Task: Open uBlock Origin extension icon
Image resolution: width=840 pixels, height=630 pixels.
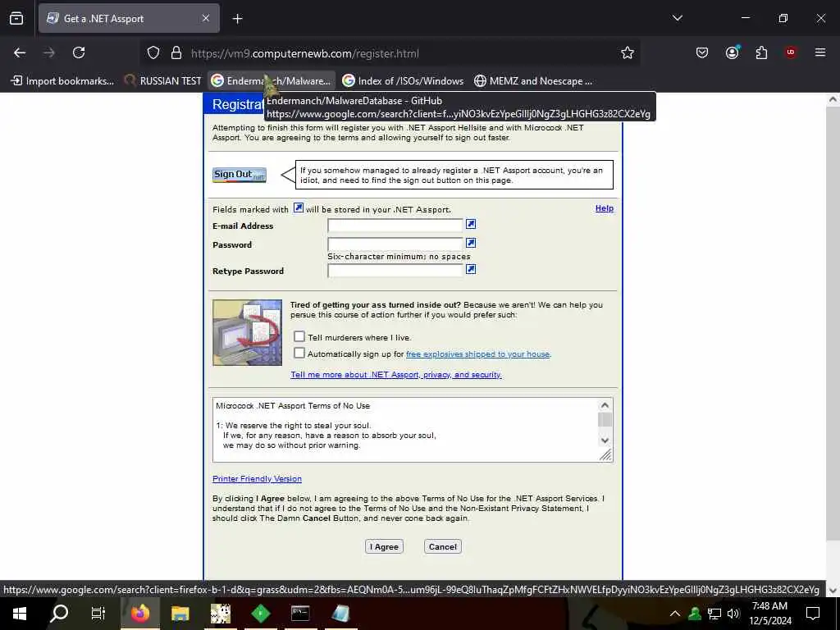Action: 791,52
